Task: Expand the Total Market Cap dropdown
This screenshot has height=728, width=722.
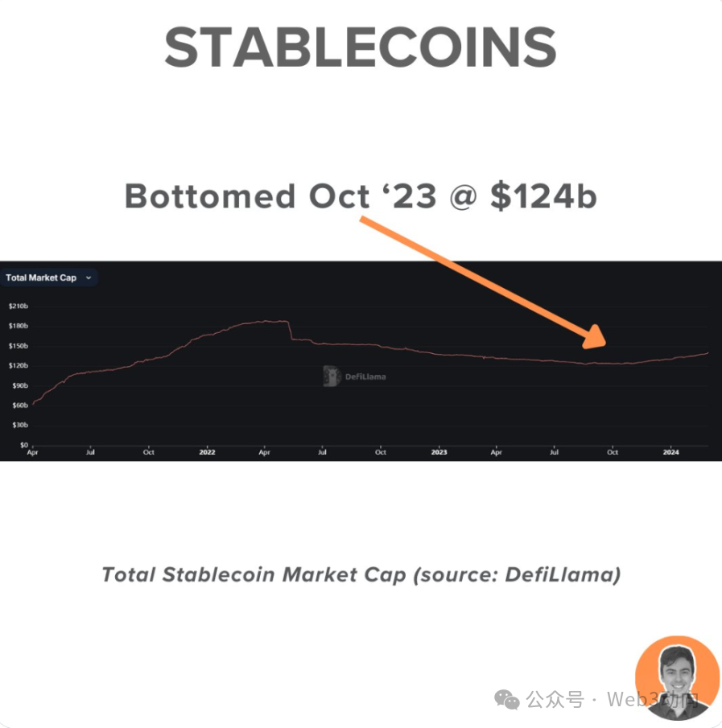Action: (48, 278)
